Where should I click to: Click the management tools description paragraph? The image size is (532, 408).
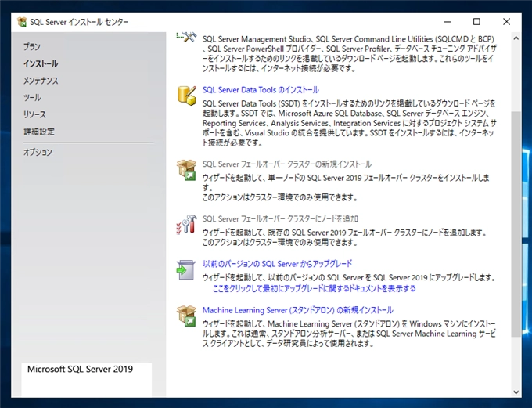(x=349, y=53)
